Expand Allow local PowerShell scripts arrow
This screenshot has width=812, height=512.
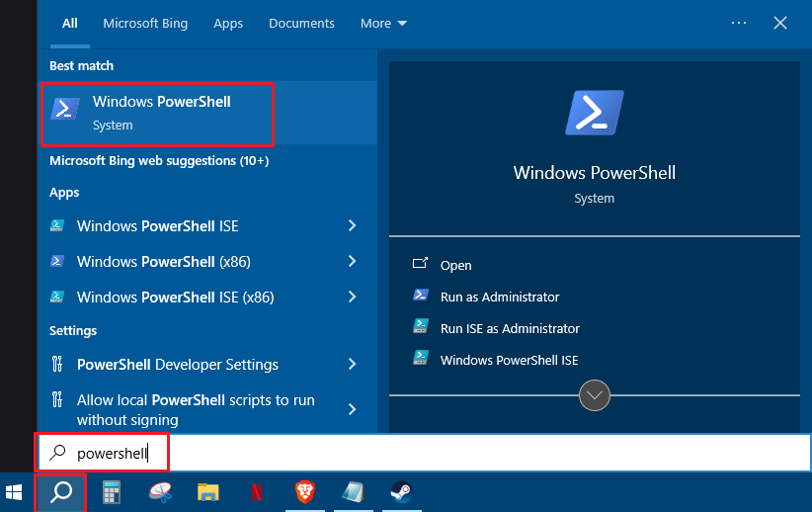(x=352, y=409)
